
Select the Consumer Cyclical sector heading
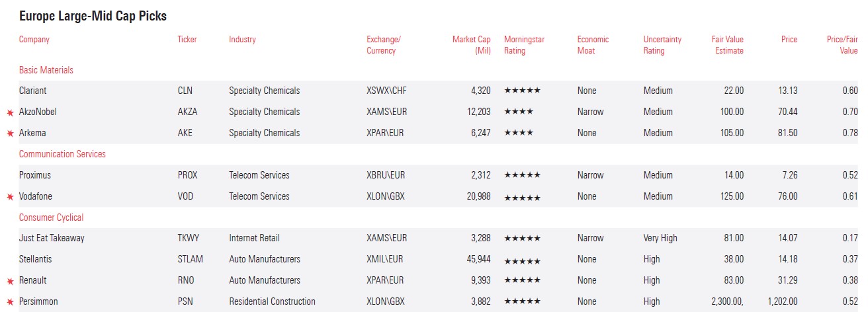click(x=51, y=217)
